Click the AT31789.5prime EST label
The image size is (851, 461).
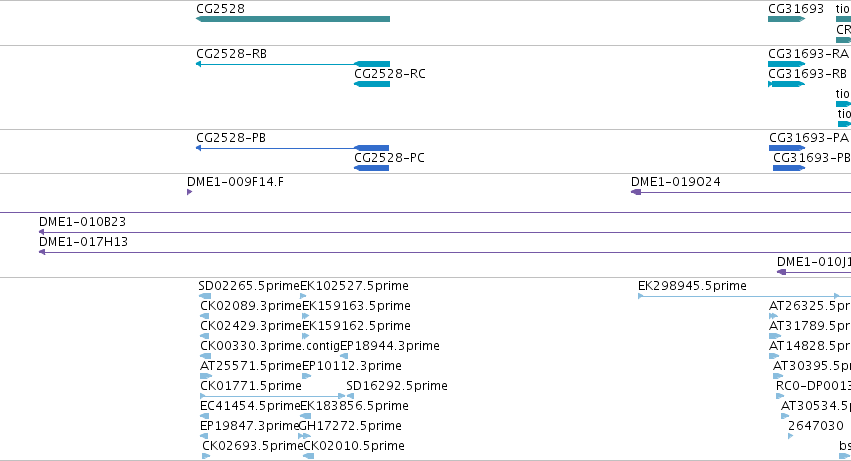click(x=810, y=326)
